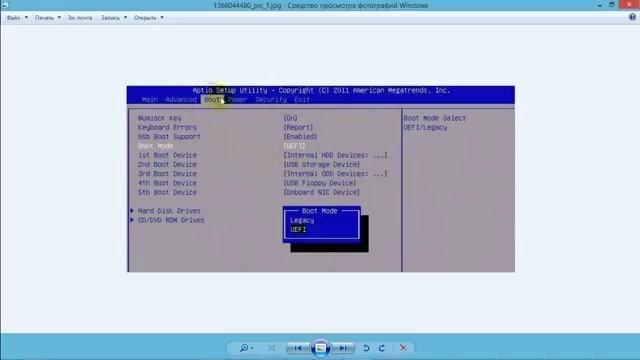
Task: Click the Эл. почта button
Action: pos(80,18)
